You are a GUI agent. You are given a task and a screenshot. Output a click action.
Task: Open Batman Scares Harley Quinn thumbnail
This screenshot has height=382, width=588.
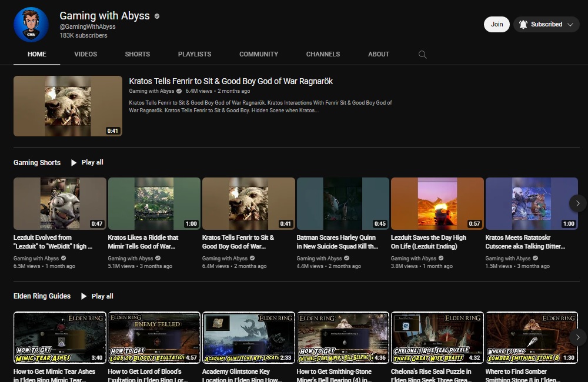pyautogui.click(x=343, y=203)
